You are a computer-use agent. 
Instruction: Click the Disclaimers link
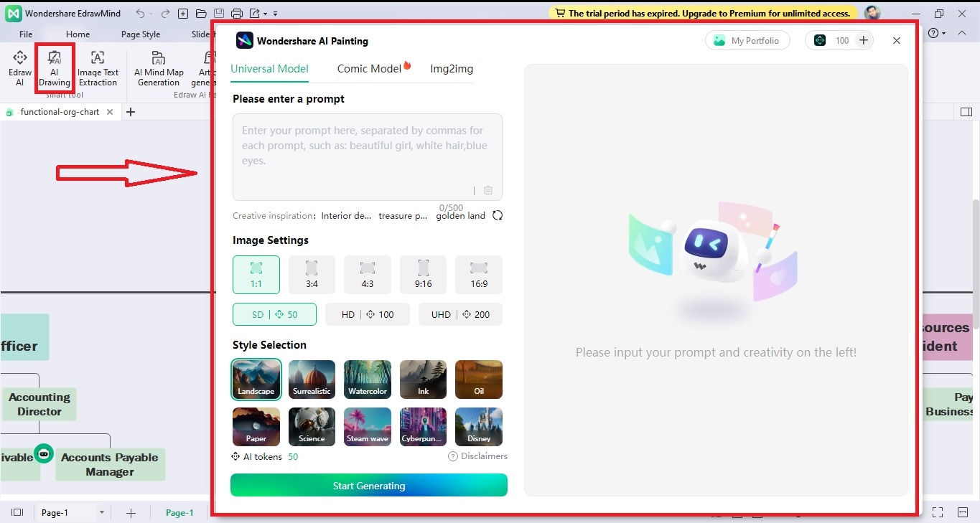[x=478, y=456]
